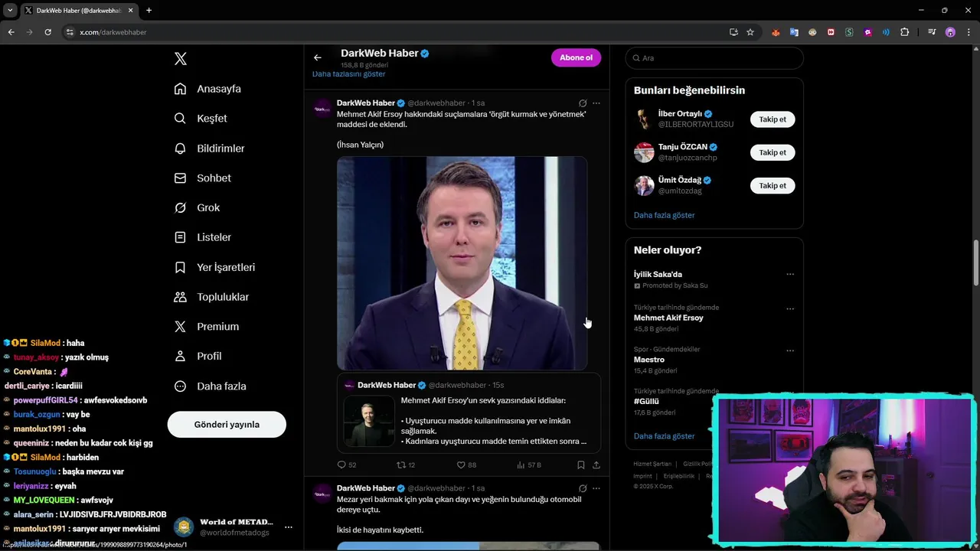Repost the post with 12 reposts
This screenshot has width=980, height=551.
tap(406, 465)
